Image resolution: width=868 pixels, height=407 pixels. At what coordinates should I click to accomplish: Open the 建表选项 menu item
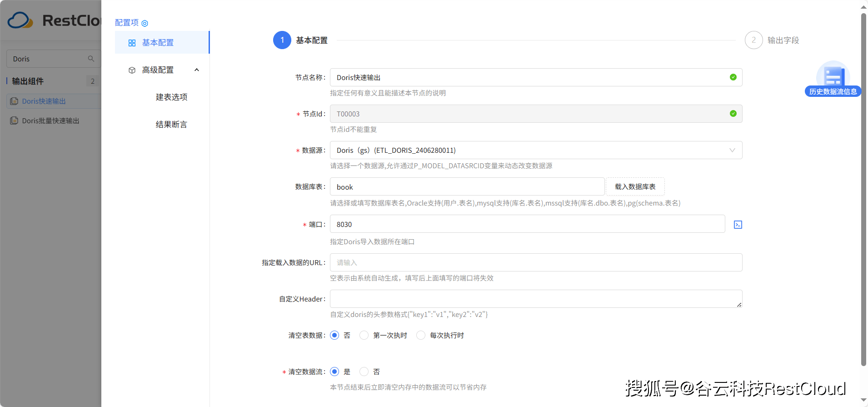click(171, 97)
